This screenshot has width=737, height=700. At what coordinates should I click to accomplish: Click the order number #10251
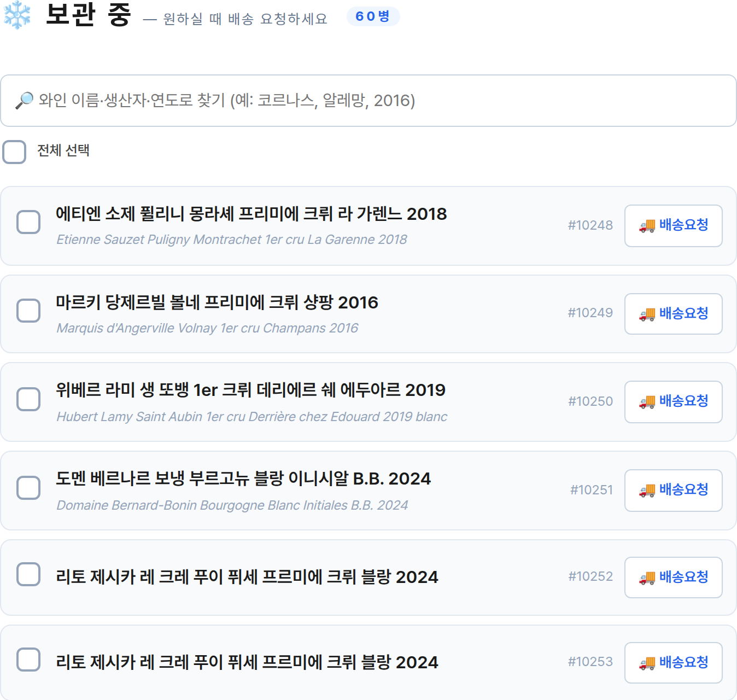[x=592, y=490]
